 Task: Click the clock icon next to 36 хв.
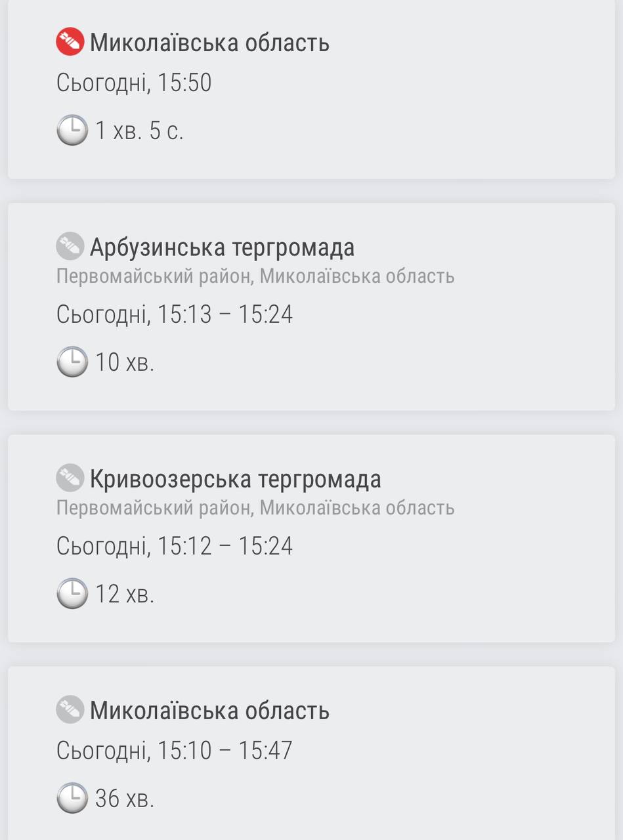click(72, 798)
